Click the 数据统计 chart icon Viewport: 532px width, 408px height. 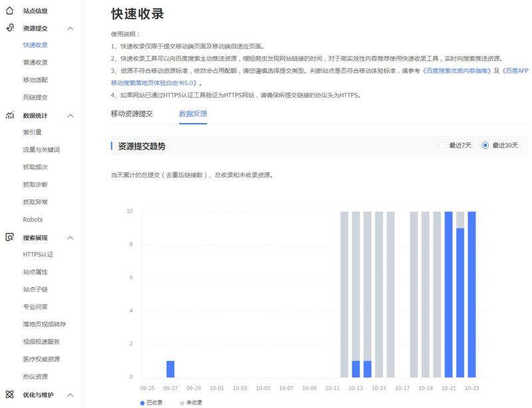(9, 115)
